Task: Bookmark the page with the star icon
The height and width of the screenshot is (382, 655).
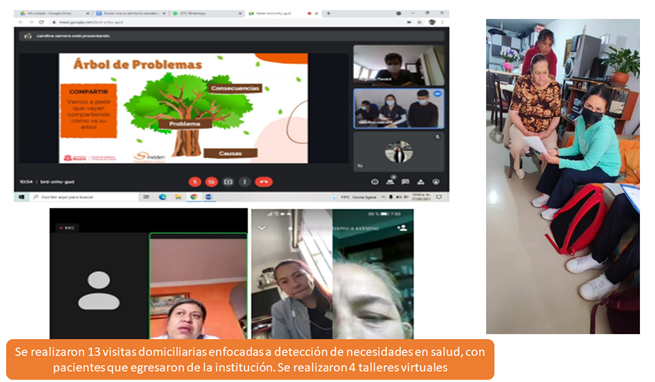Action: (419, 22)
